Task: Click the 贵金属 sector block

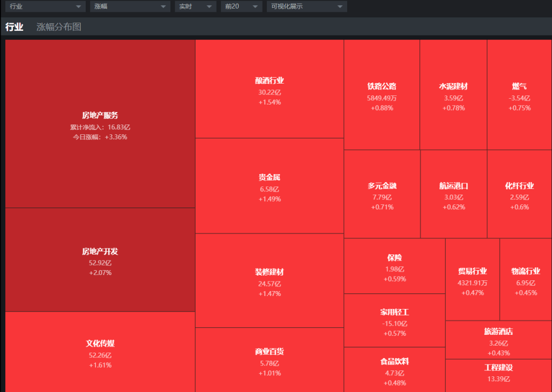Action: coord(269,186)
